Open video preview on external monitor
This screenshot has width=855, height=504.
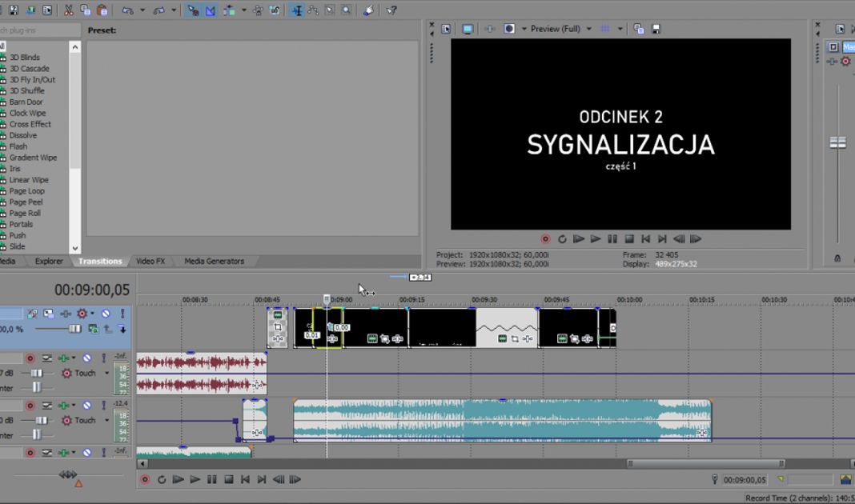click(468, 29)
